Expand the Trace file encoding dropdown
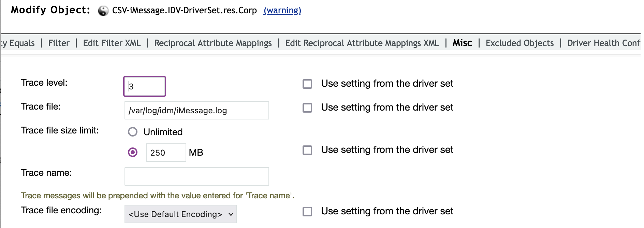Image resolution: width=644 pixels, height=228 pixels. (x=180, y=214)
